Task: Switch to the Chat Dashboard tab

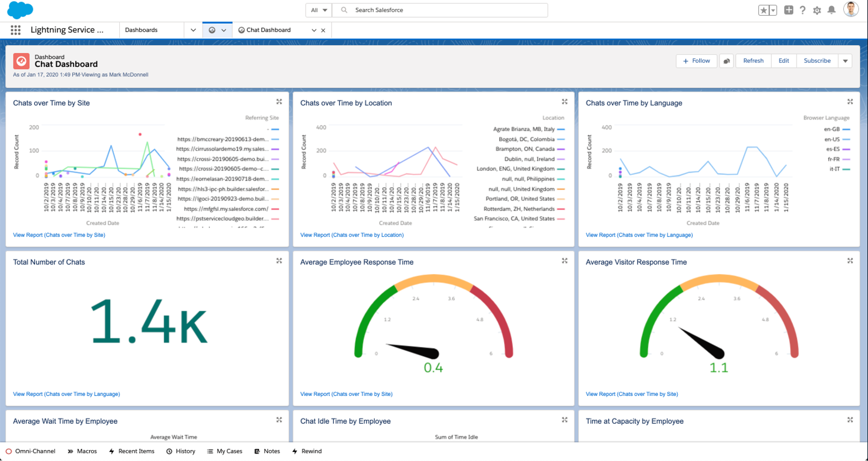Action: coord(268,30)
